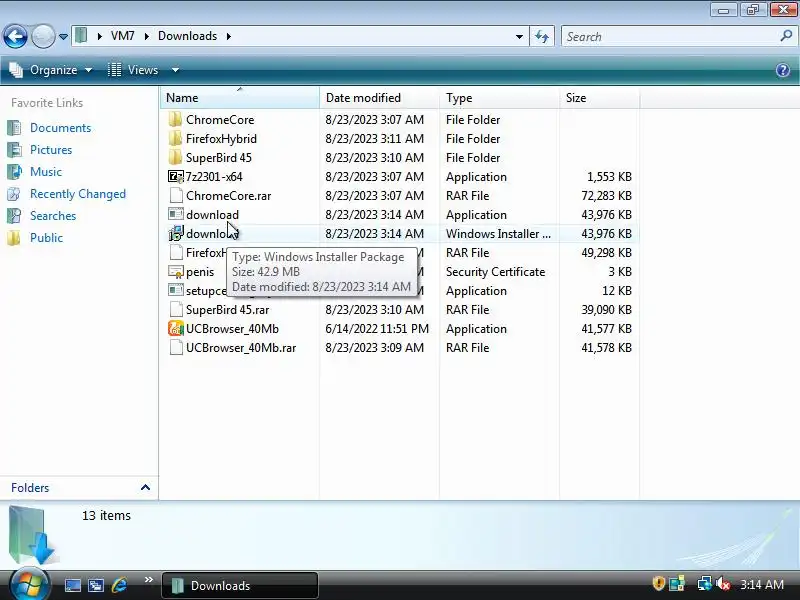Select the file name ChromeCore.rar

[x=229, y=195]
